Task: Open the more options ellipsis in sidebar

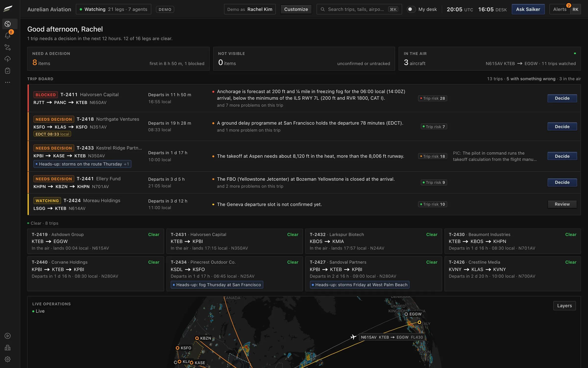Action: pos(8,82)
